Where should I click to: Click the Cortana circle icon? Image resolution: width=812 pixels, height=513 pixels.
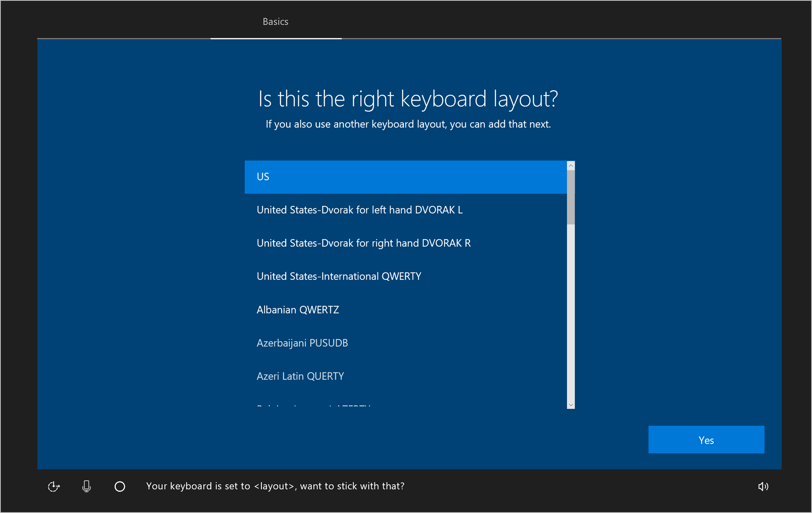(120, 486)
